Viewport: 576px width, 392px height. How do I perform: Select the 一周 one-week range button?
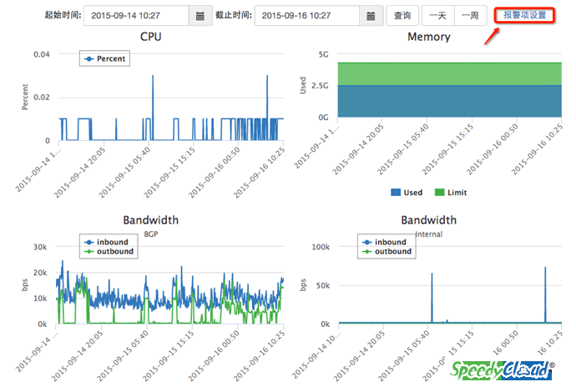click(x=471, y=16)
